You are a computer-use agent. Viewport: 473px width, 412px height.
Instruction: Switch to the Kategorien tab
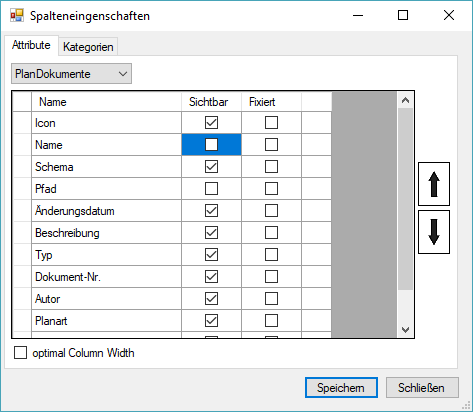[88, 47]
